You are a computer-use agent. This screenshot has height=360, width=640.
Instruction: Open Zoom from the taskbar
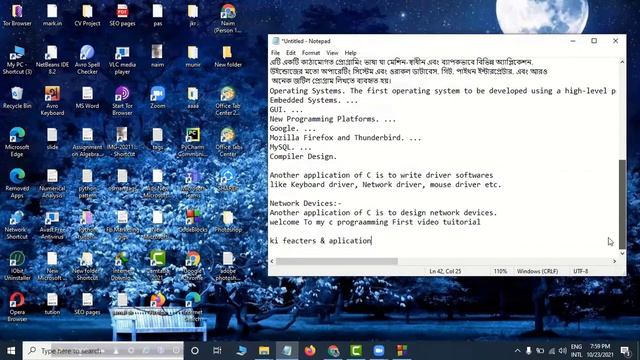tap(379, 351)
